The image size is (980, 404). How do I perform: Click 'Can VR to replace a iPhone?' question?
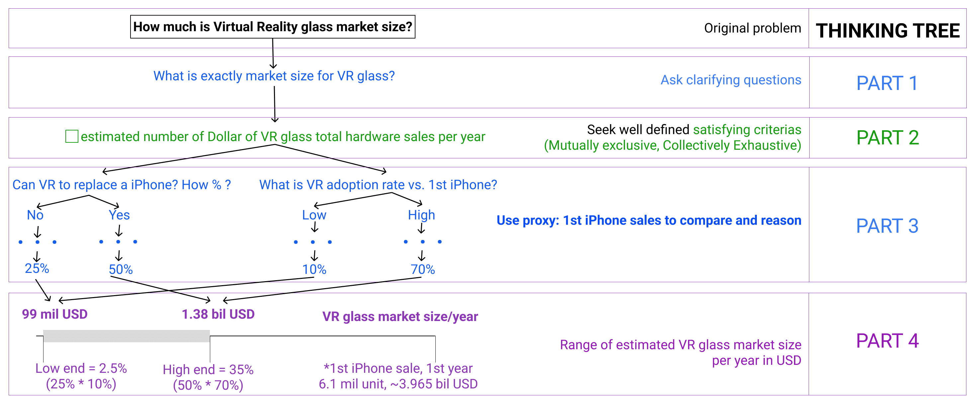click(121, 185)
